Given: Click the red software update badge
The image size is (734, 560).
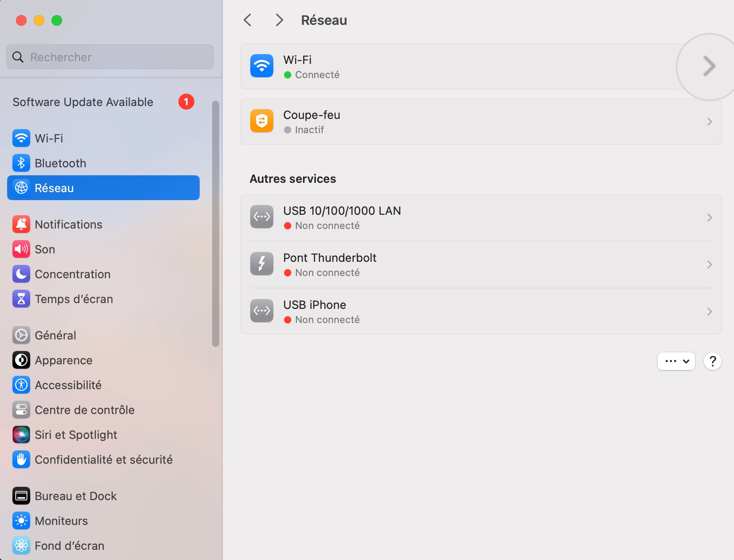Looking at the screenshot, I should [x=186, y=102].
